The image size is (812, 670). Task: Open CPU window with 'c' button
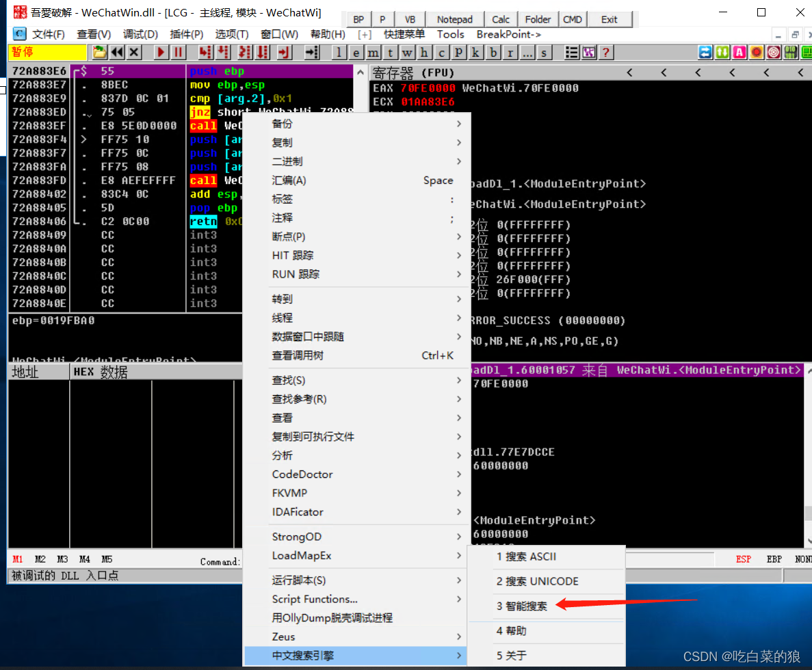(441, 52)
